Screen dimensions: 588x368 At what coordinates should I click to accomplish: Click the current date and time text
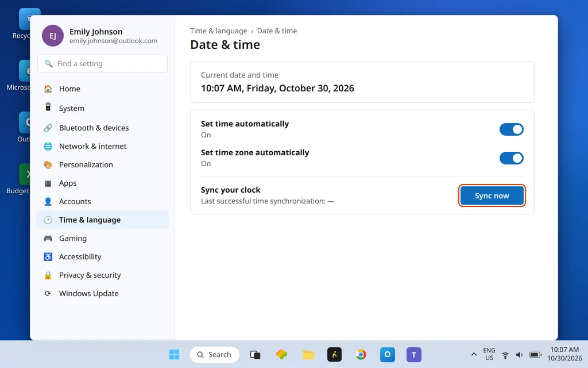(277, 88)
